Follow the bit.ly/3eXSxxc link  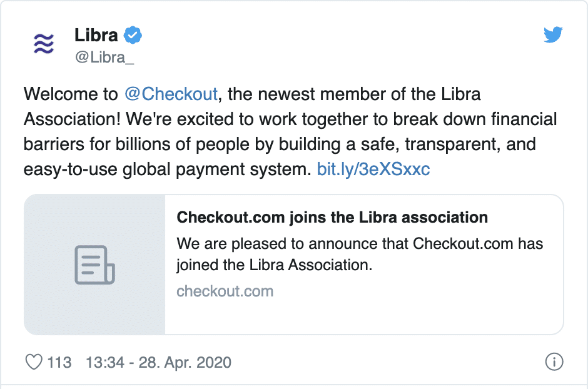click(373, 169)
